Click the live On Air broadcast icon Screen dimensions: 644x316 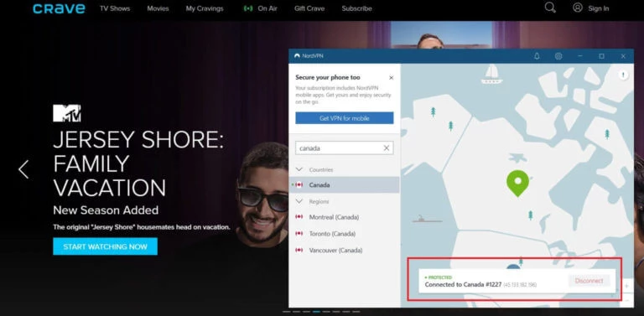[247, 8]
